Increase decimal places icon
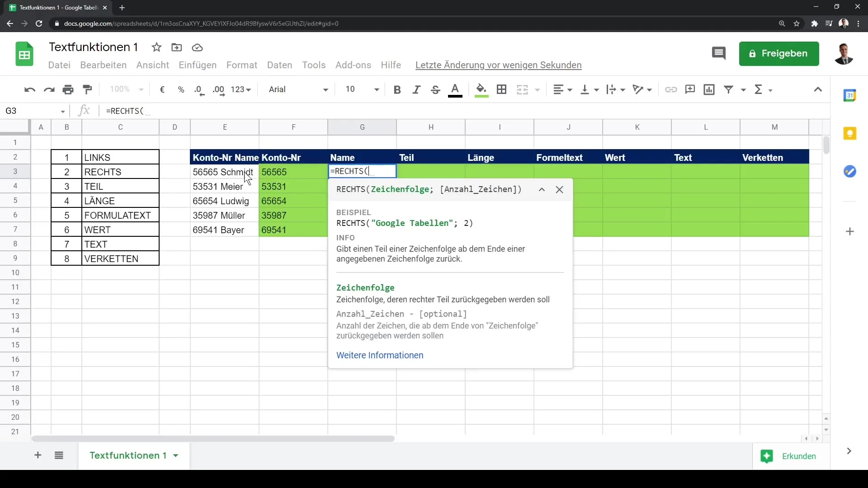Screen dimensions: 868x488 pyautogui.click(x=218, y=89)
